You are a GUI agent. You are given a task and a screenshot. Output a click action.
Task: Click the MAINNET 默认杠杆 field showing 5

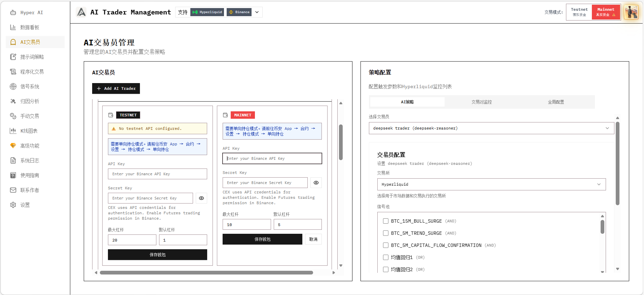pyautogui.click(x=298, y=224)
